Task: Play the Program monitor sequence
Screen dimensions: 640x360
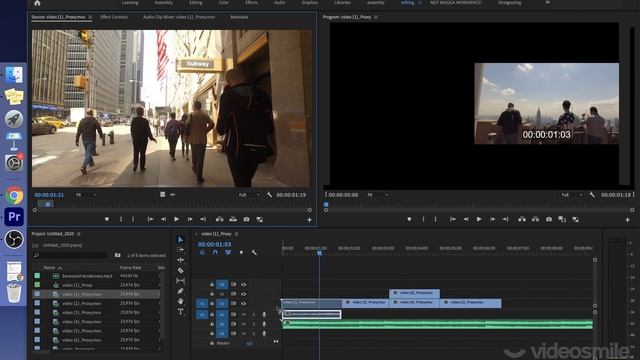Action: pyautogui.click(x=479, y=219)
